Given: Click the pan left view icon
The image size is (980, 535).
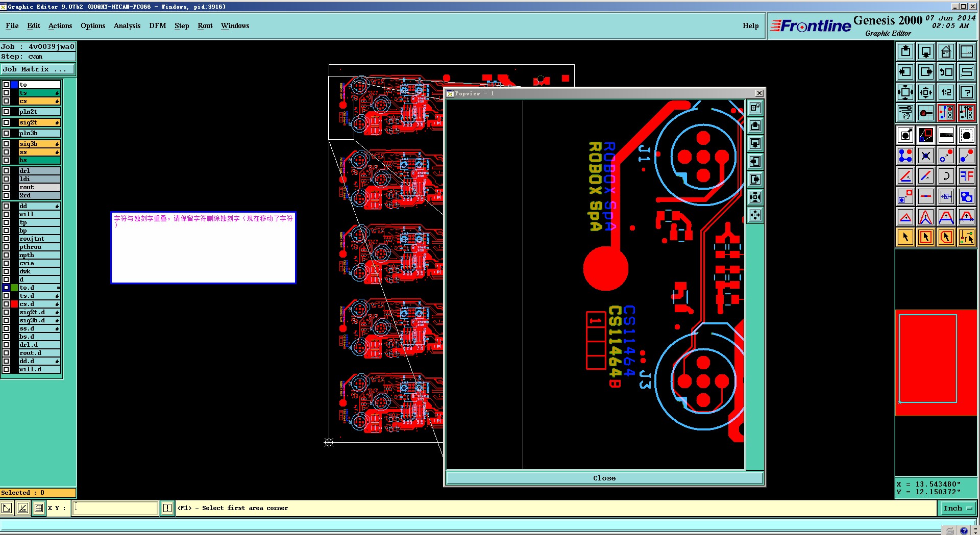Looking at the screenshot, I should tap(905, 72).
